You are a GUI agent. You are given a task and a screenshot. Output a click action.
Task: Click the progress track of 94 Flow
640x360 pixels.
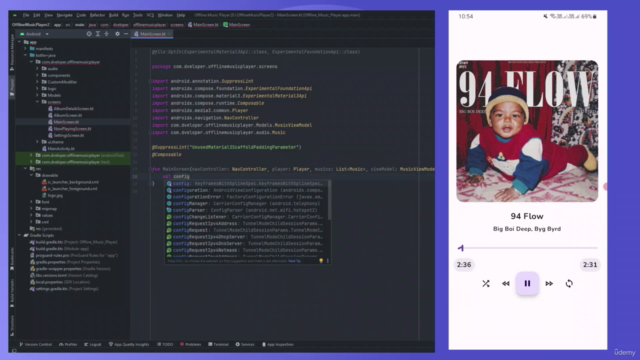(527, 248)
